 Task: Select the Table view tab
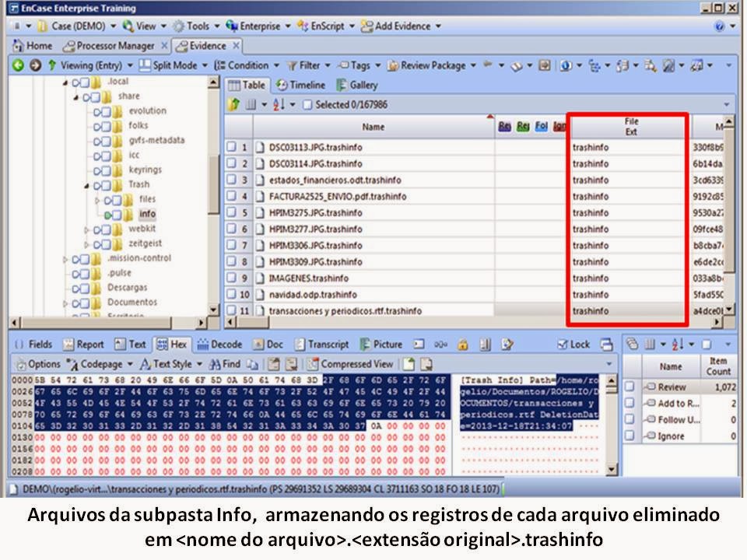click(x=247, y=86)
